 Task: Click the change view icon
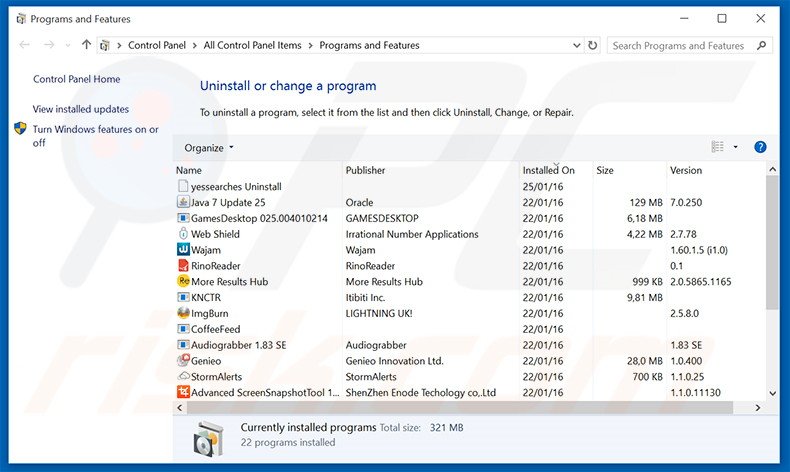tap(717, 147)
